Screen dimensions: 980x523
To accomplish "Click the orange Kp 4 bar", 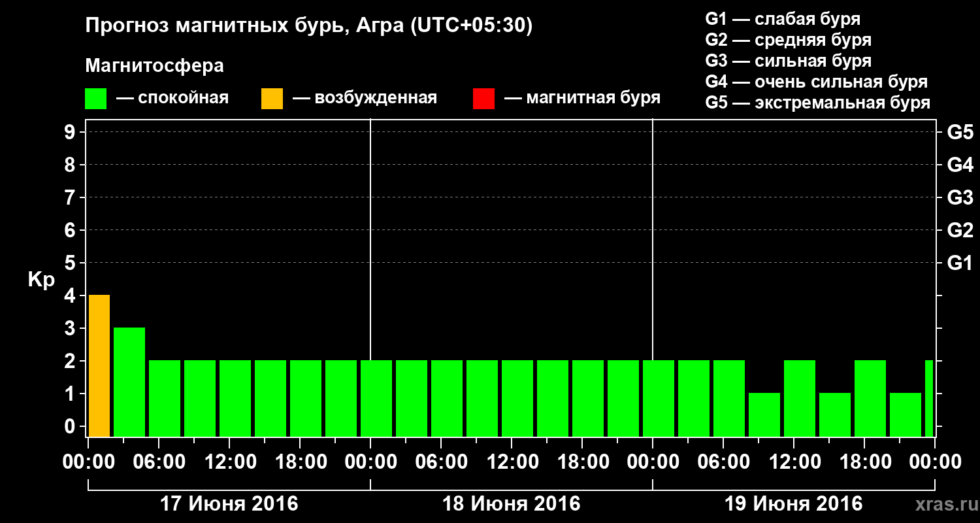I will 99,365.
